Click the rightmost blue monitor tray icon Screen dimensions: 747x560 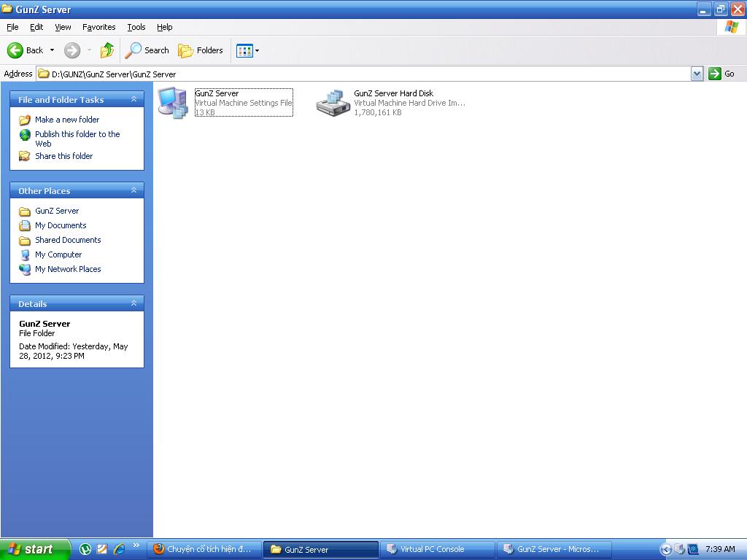[693, 549]
